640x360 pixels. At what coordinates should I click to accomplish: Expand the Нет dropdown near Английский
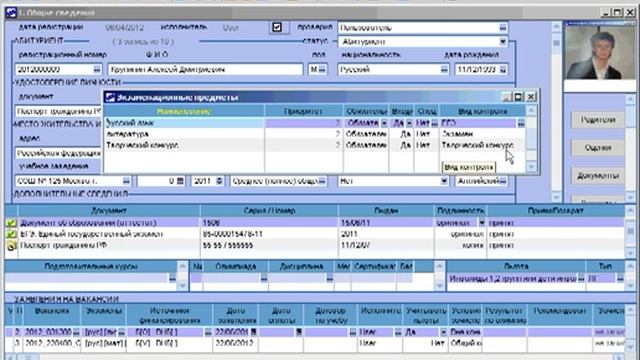coord(444,181)
